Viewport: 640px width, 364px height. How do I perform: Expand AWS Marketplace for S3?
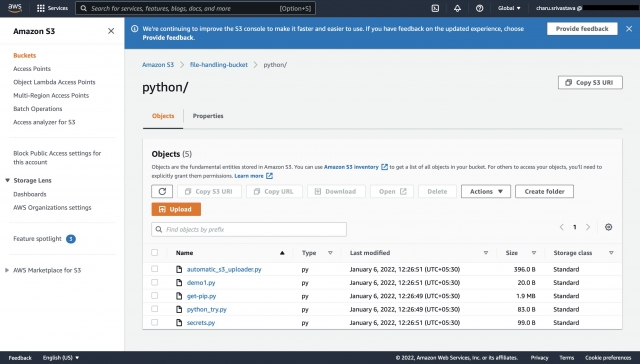pyautogui.click(x=7, y=270)
